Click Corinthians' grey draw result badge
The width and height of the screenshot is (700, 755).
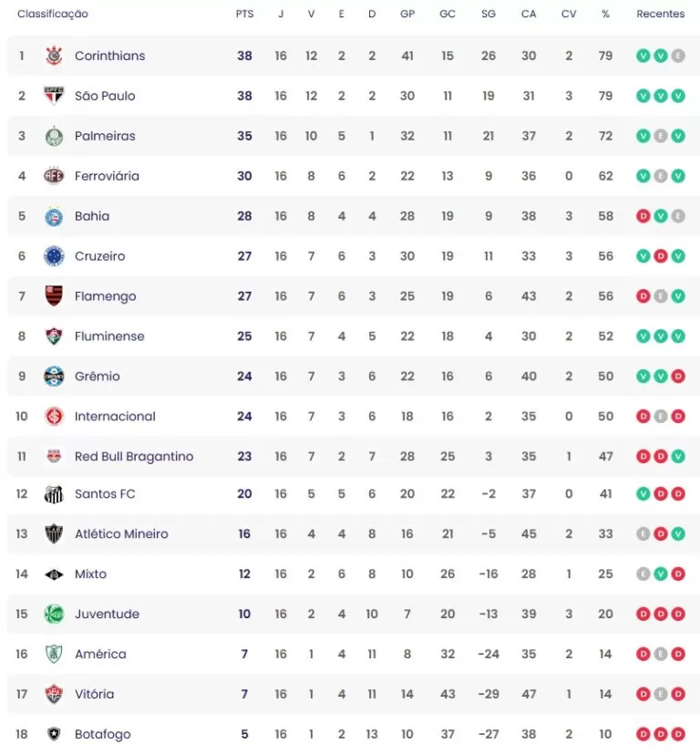[x=678, y=56]
